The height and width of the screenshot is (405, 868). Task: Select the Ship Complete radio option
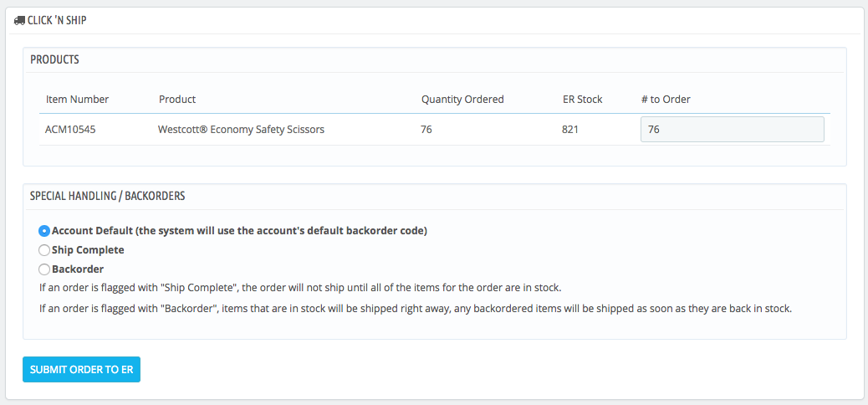click(x=44, y=250)
